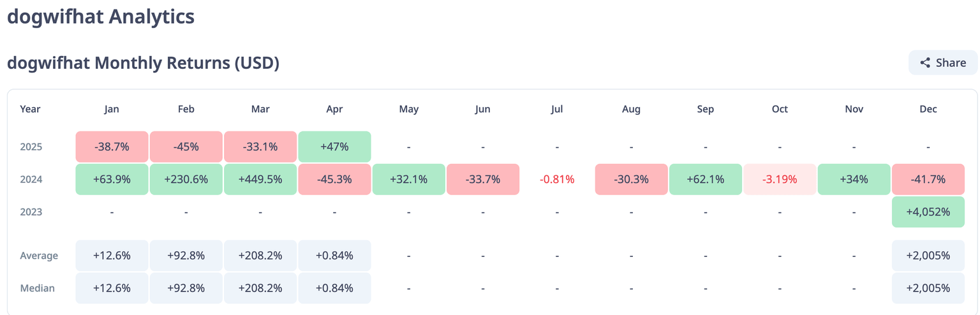This screenshot has width=980, height=315.
Task: Select the 2024 January +63.9% cell
Action: [112, 179]
